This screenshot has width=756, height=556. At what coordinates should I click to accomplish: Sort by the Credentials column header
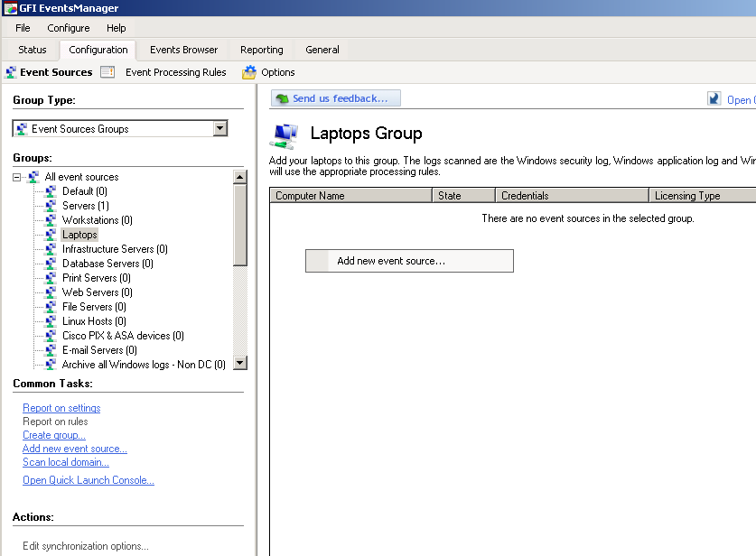click(x=573, y=196)
